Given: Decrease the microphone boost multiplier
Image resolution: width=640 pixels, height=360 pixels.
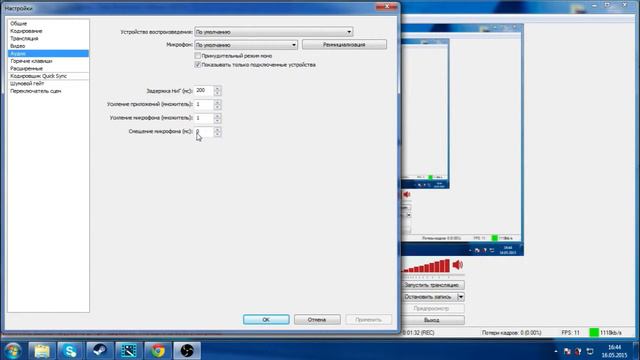Looking at the screenshot, I should pyautogui.click(x=217, y=121).
